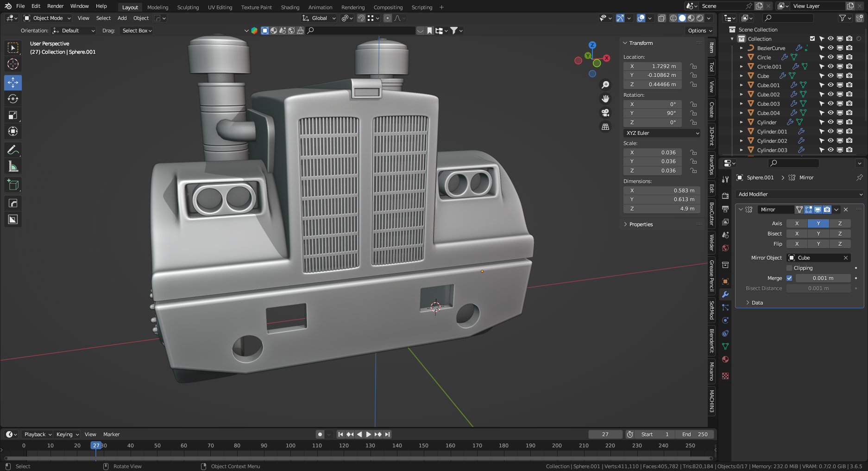Clear the Mirror Object Cube field
Screen dimensions: 868x471
click(x=846, y=258)
